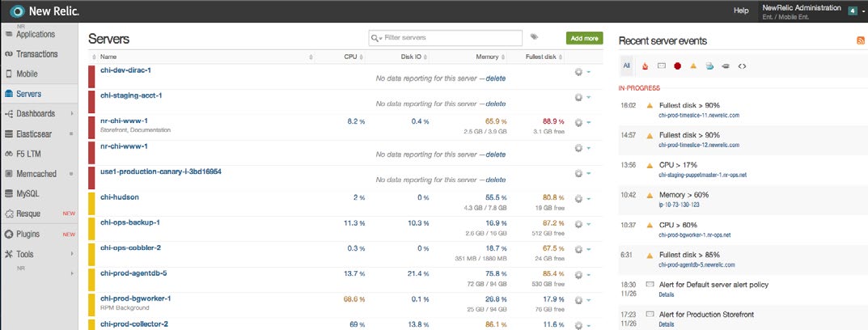Click the Resque puzzle icon in sidebar
Image resolution: width=868 pixels, height=330 pixels.
pos(8,214)
